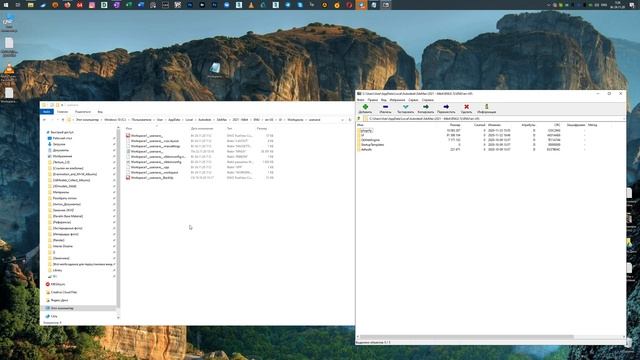
Task: Open the Help menu in 7-Zip
Action: coord(427,100)
